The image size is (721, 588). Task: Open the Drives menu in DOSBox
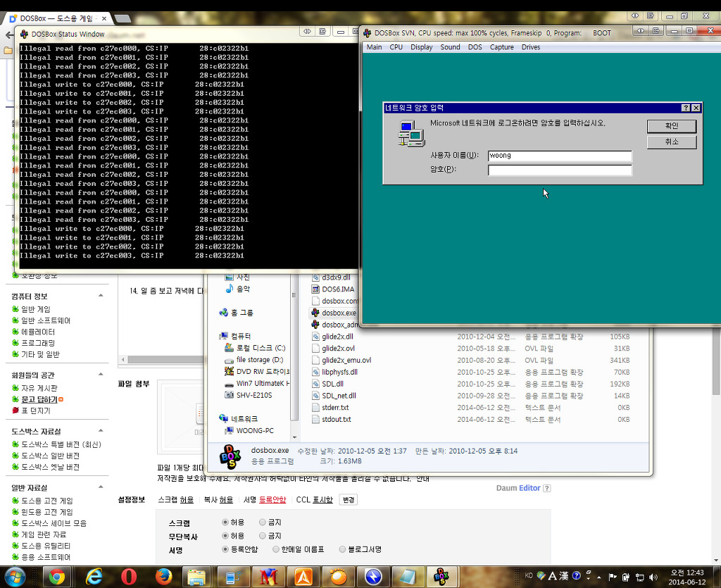tap(531, 47)
